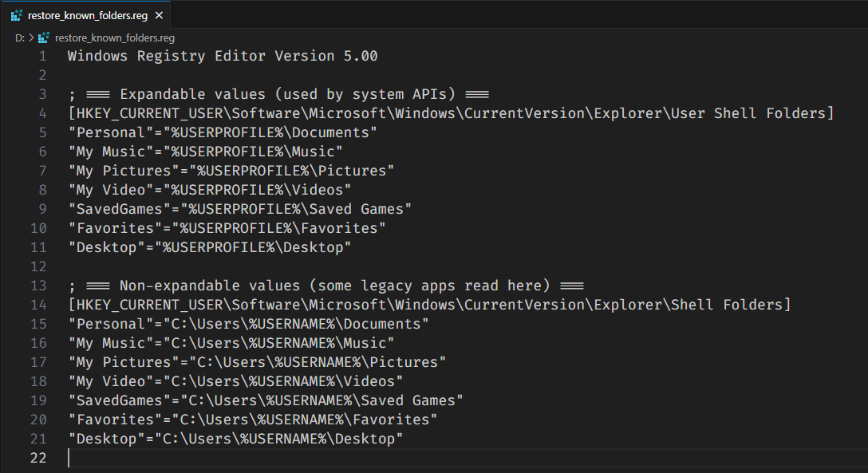Image resolution: width=868 pixels, height=473 pixels.
Task: Click the "SavedGames" %USERPROFILE%\Saved Games entry
Action: (239, 209)
